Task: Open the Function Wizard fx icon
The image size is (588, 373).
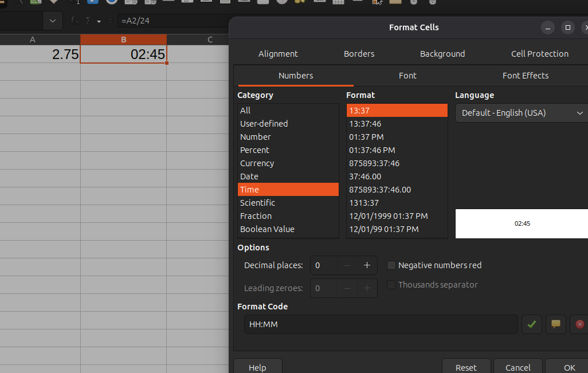Action: tap(75, 21)
